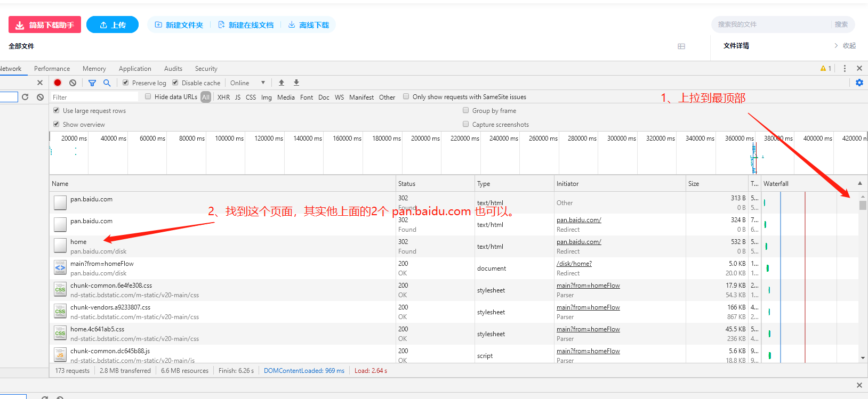
Task: Click the CSS file icon for home.4c641ab5.css
Action: (60, 333)
